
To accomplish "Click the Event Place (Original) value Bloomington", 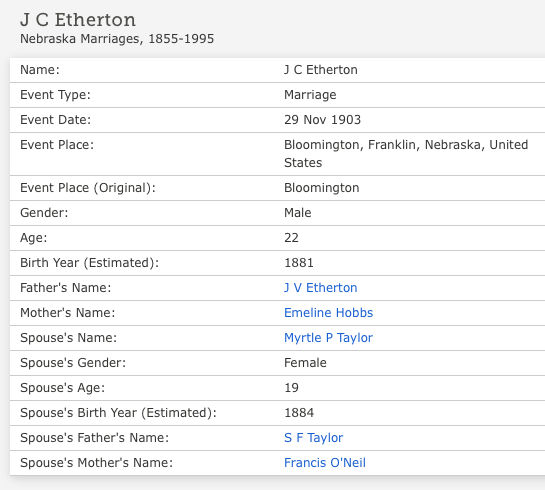I will (x=322, y=188).
